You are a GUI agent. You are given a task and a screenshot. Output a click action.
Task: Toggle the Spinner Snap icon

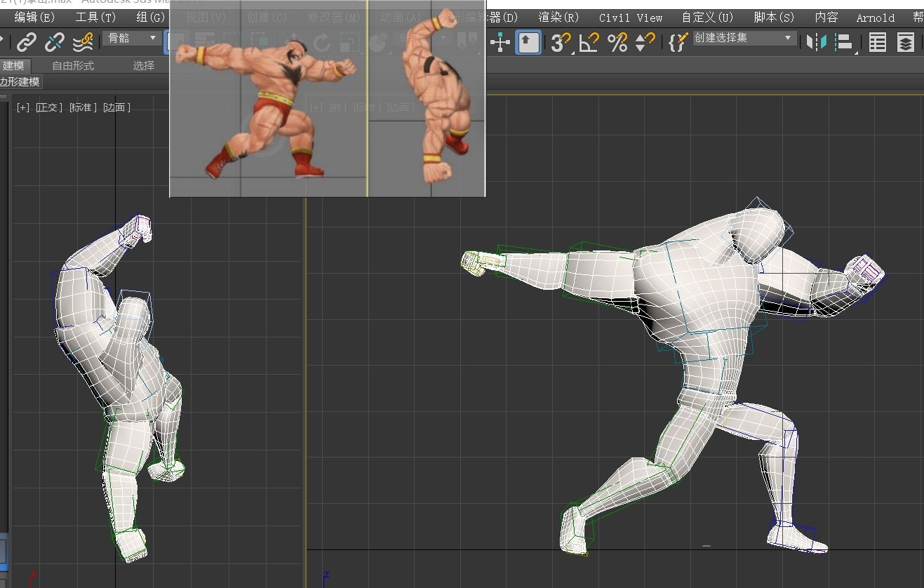(644, 43)
